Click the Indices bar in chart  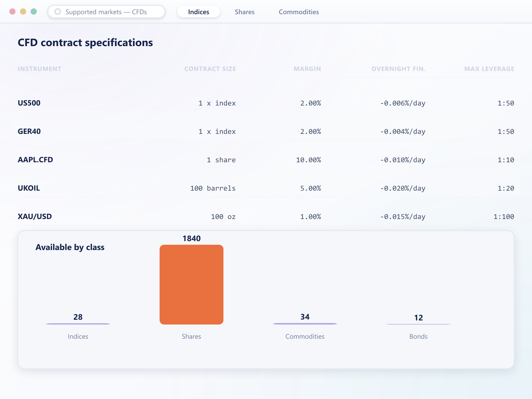pyautogui.click(x=78, y=324)
